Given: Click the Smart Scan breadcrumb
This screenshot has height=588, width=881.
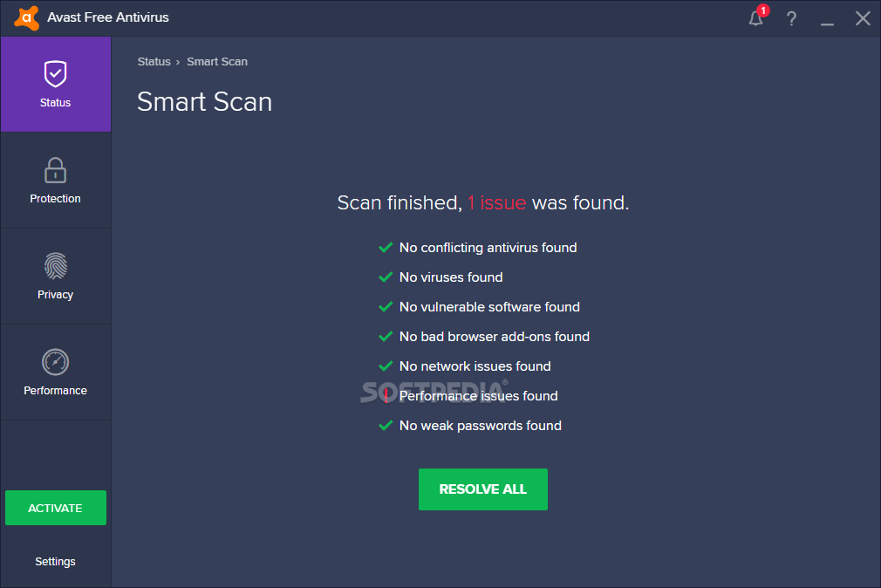Looking at the screenshot, I should click(217, 62).
